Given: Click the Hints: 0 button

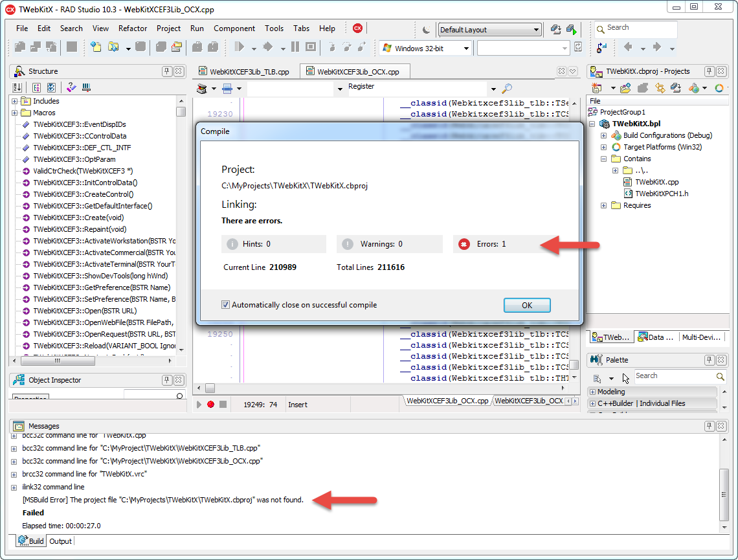Looking at the screenshot, I should [273, 244].
